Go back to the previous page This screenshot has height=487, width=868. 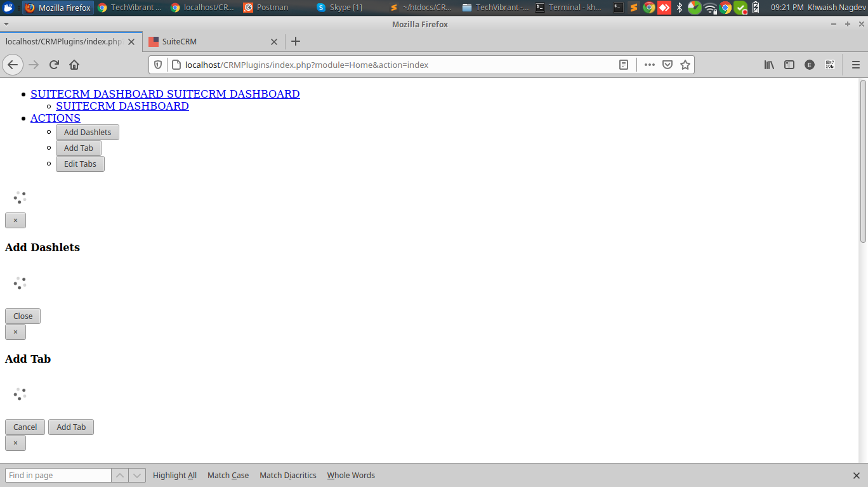point(13,65)
